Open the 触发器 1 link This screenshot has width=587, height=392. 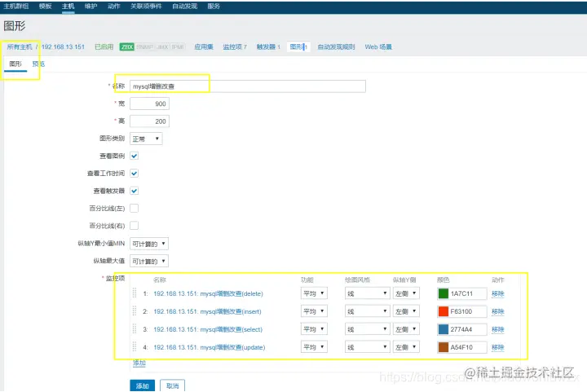tap(268, 46)
